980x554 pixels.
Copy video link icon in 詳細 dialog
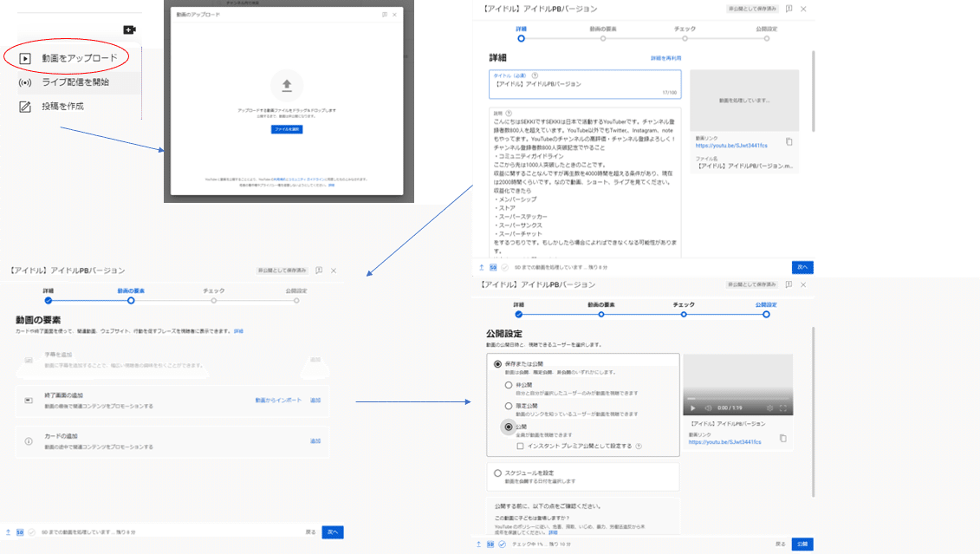(x=789, y=142)
